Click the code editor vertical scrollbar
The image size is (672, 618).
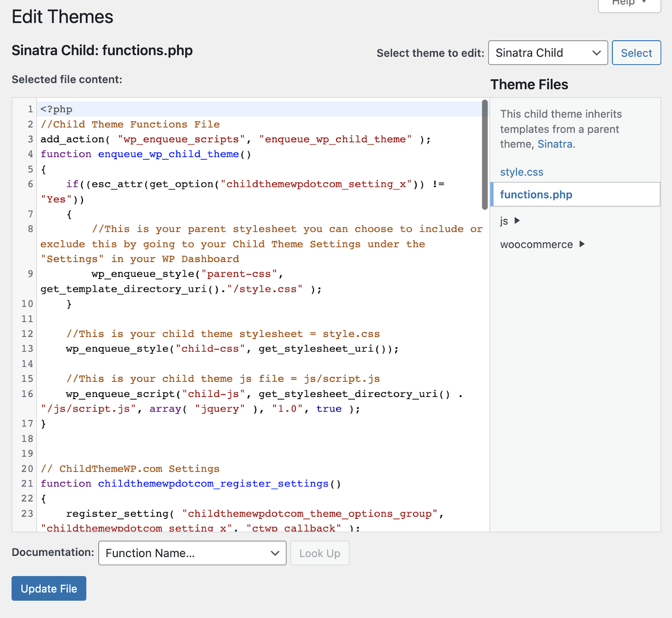(485, 154)
